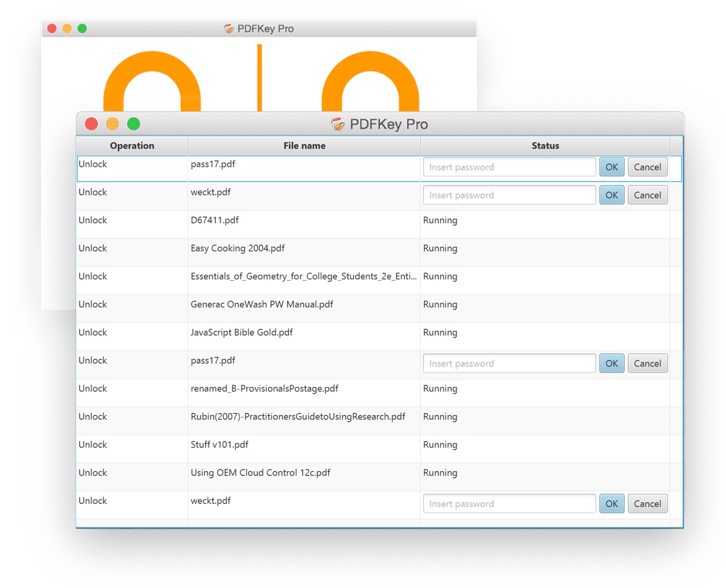
Task: Cancel the bottom weckt.pdf password prompt
Action: [647, 504]
